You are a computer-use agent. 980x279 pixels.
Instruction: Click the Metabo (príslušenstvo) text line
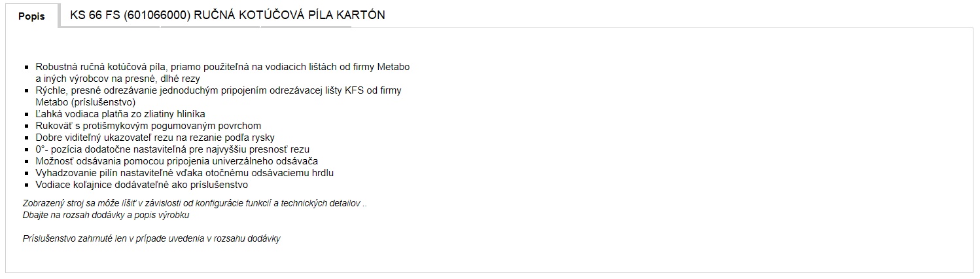point(86,102)
